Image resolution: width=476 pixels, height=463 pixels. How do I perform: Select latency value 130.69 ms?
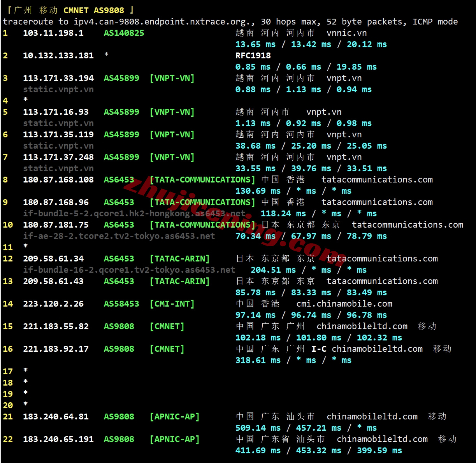pos(258,191)
